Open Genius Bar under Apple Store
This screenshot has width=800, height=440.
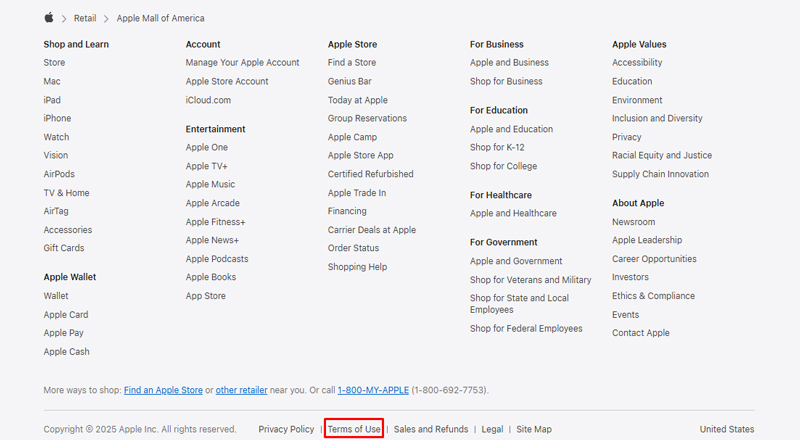349,81
